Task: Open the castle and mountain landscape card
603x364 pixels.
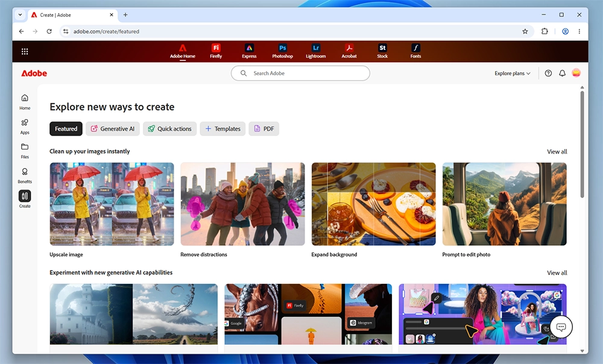Action: pyautogui.click(x=133, y=314)
